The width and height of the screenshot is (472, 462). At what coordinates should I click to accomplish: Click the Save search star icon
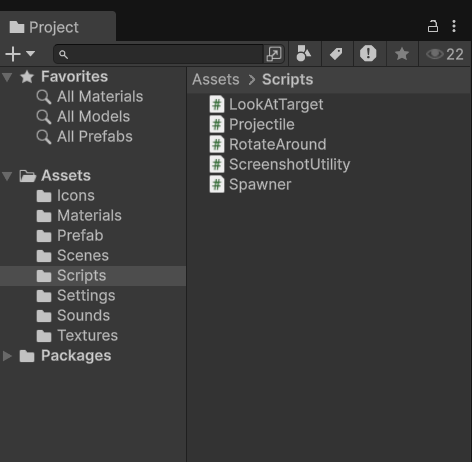click(x=402, y=54)
